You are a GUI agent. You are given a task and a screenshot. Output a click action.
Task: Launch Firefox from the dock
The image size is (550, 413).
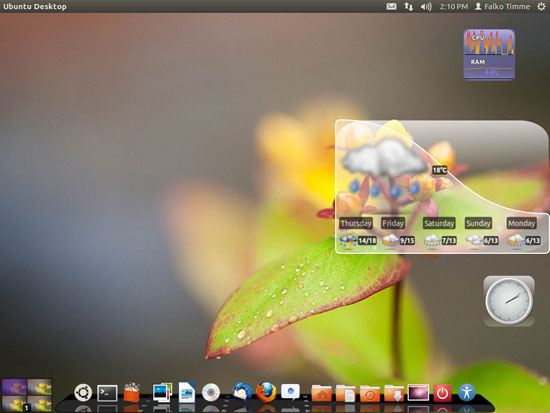[x=266, y=392]
